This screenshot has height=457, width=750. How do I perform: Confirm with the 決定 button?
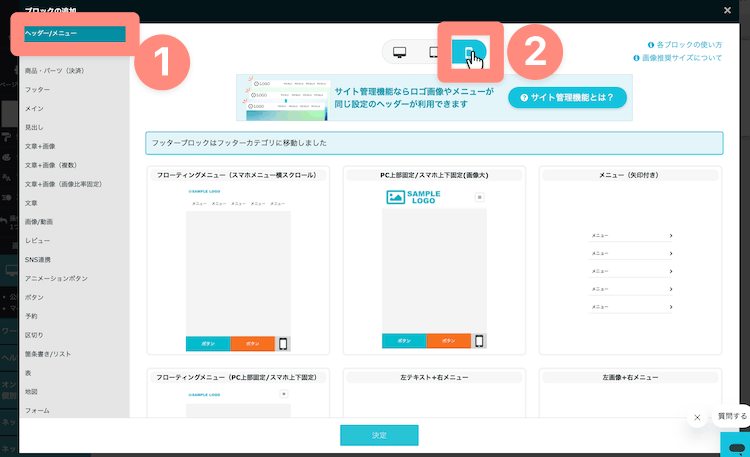click(x=379, y=435)
